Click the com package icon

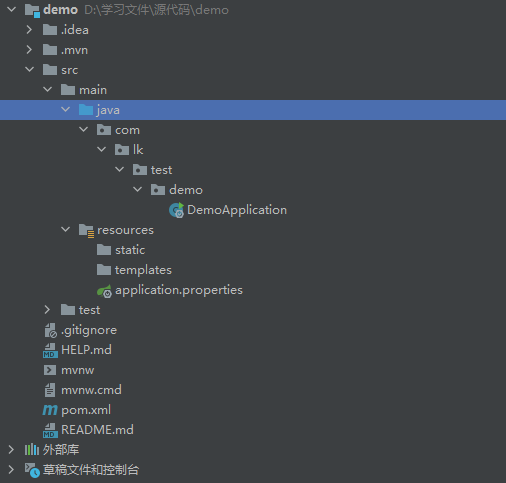pos(104,130)
